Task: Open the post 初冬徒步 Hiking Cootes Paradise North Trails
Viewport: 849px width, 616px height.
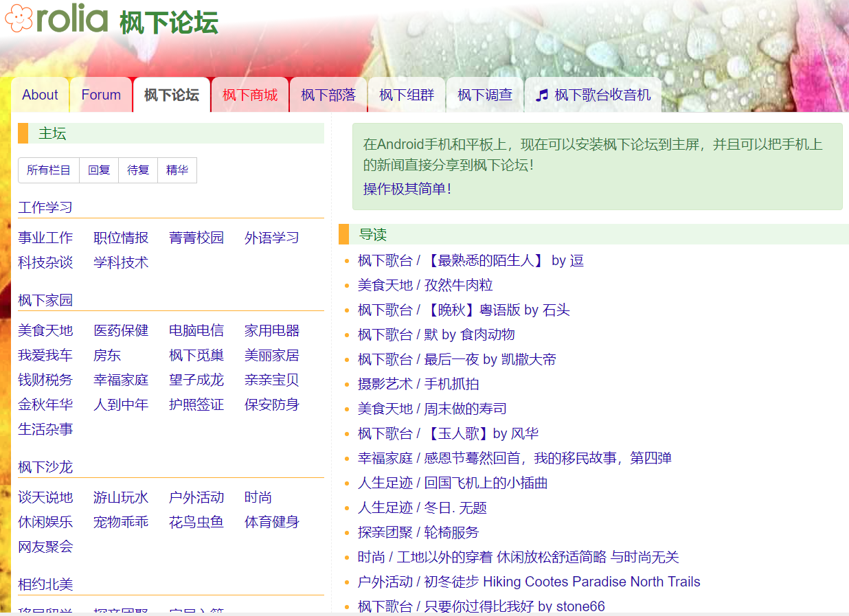Action: [x=563, y=582]
